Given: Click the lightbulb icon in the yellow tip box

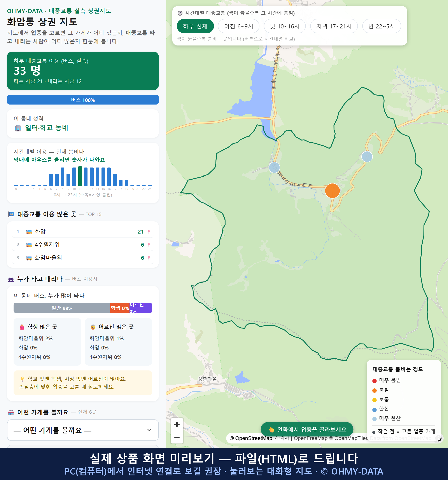Looking at the screenshot, I should tap(22, 379).
